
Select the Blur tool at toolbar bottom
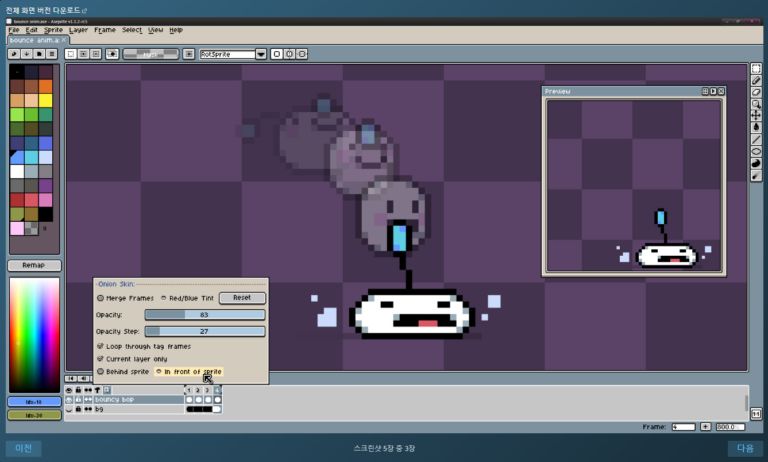[x=756, y=175]
